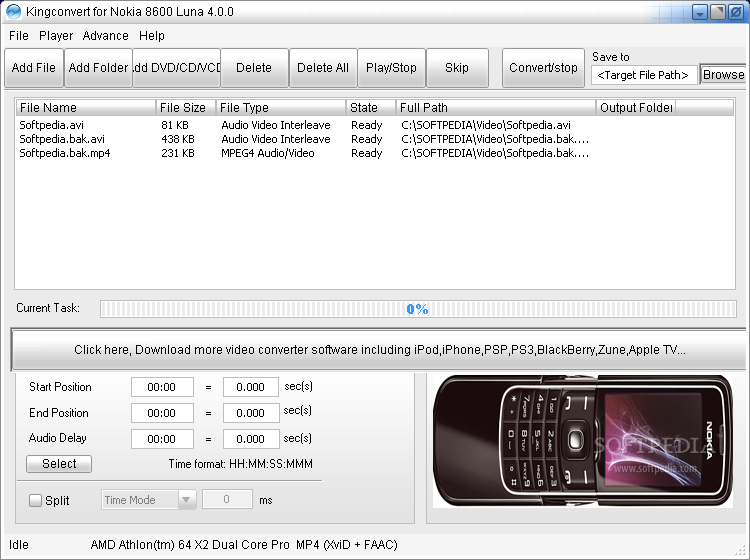Image resolution: width=750 pixels, height=560 pixels.
Task: Click the Skip button
Action: click(x=457, y=68)
